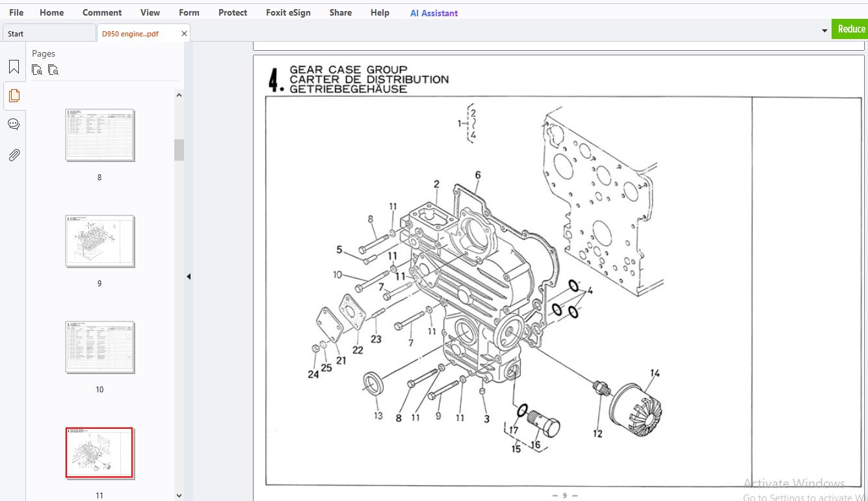Image resolution: width=868 pixels, height=501 pixels.
Task: Open the Attachments paperclip panel icon
Action: pyautogui.click(x=14, y=155)
